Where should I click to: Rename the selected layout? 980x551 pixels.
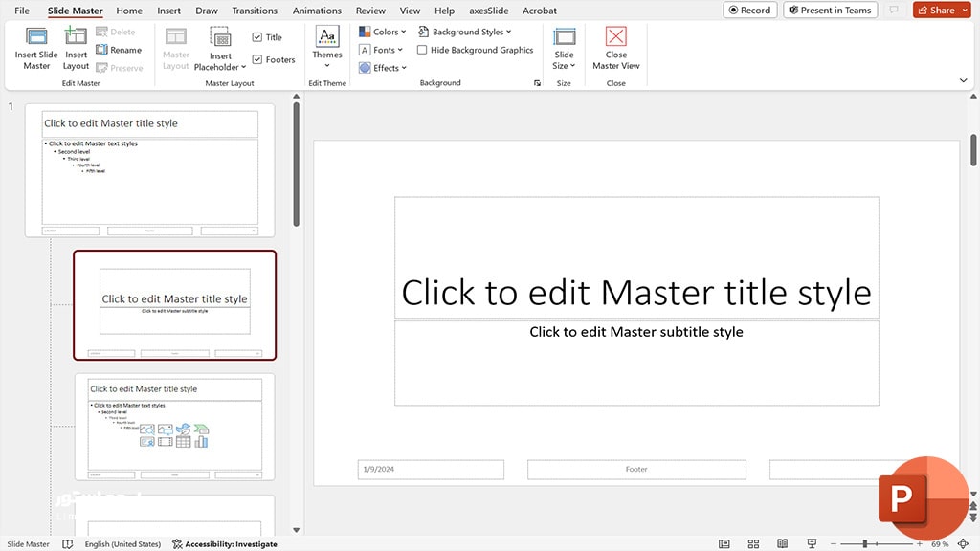(x=119, y=50)
